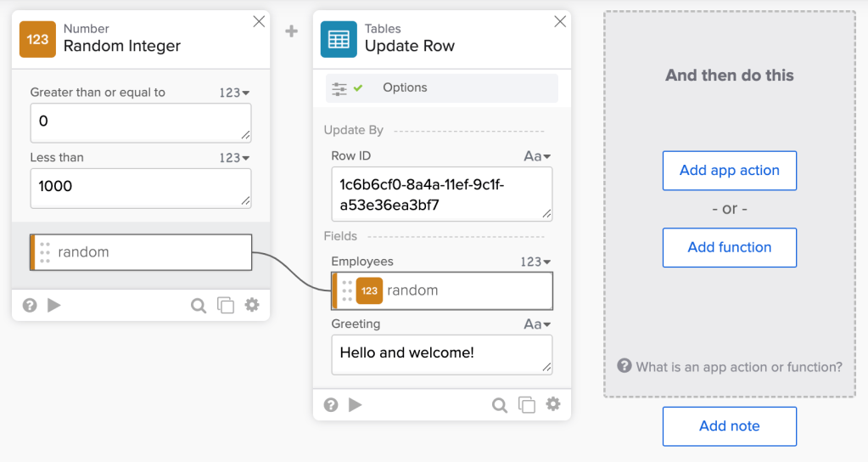Copy the Update Row card

point(527,405)
